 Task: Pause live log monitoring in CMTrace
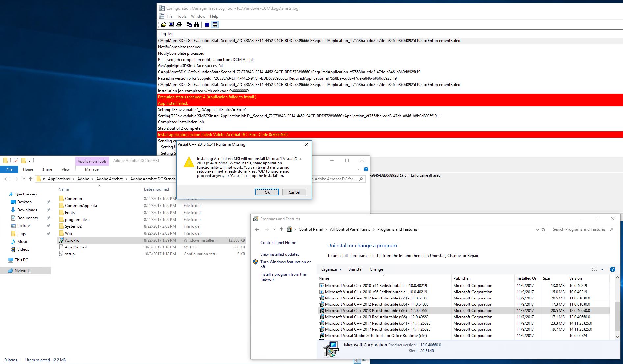pyautogui.click(x=207, y=24)
